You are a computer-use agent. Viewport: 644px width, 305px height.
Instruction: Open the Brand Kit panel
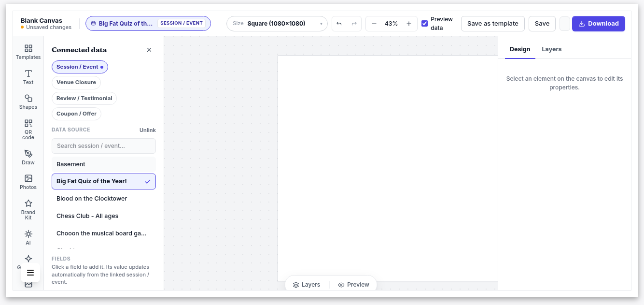[28, 210]
